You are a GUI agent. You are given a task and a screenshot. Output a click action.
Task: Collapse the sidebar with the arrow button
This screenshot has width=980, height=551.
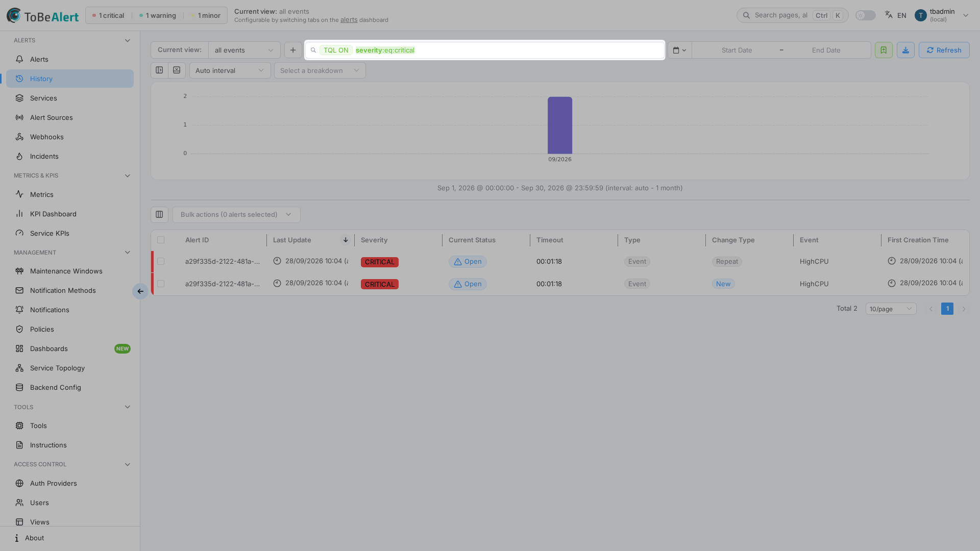140,291
